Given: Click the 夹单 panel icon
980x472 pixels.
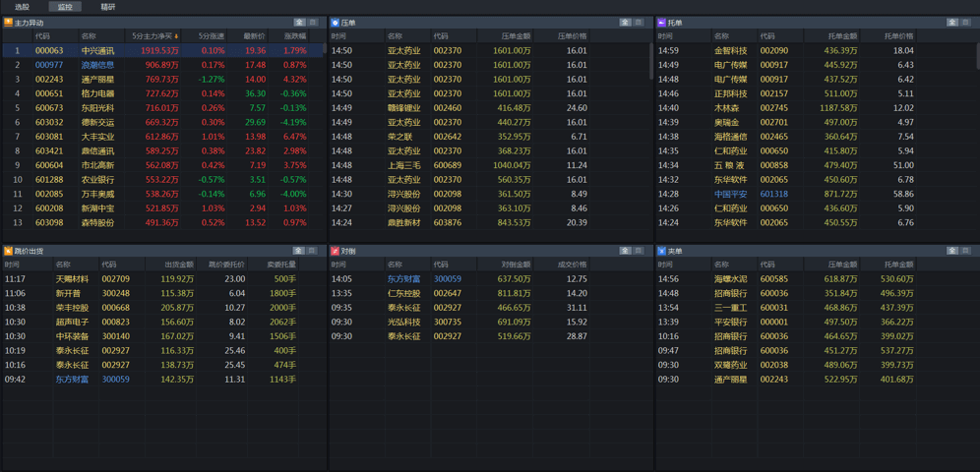Looking at the screenshot, I should [x=662, y=251].
